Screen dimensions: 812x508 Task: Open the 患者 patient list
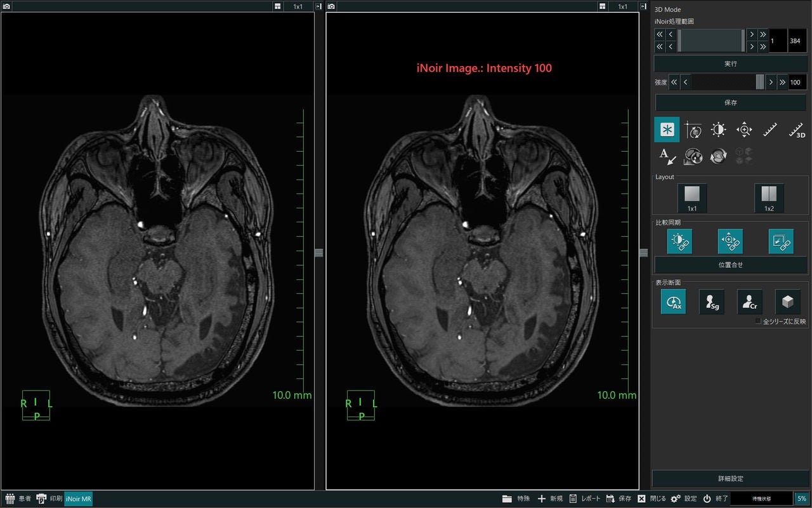point(18,499)
